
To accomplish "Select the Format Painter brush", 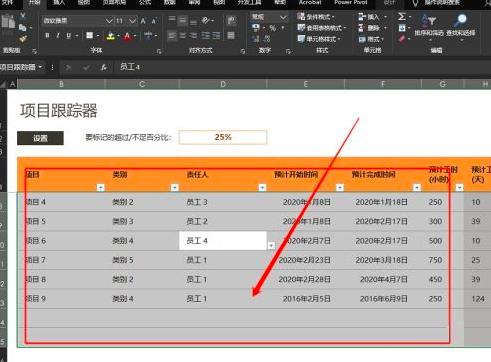I will [x=23, y=39].
